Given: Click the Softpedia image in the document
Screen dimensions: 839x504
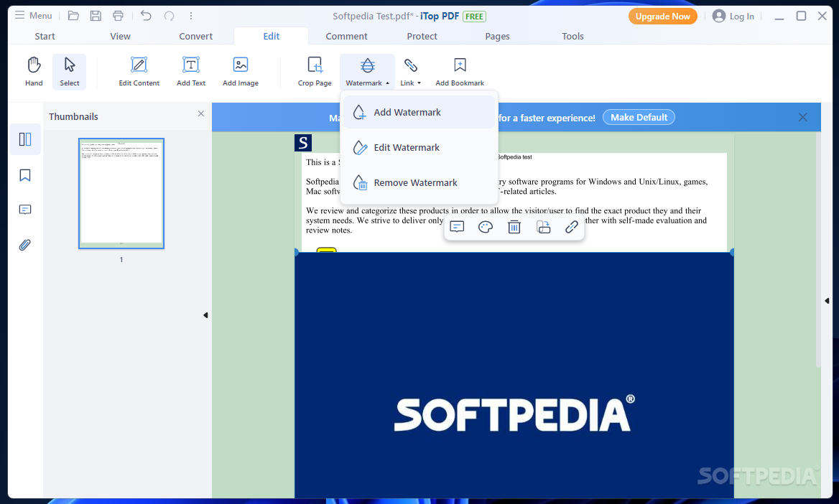Looking at the screenshot, I should (x=514, y=375).
